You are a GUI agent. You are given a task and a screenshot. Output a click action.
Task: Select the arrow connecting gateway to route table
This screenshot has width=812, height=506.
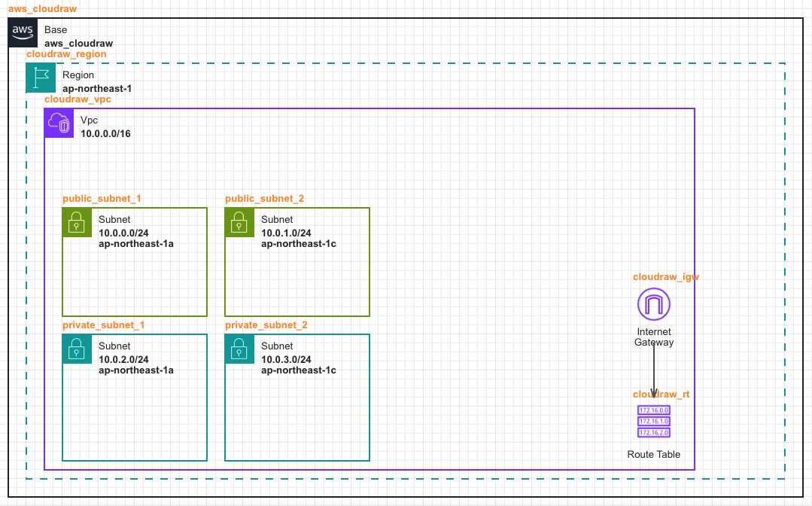tap(653, 369)
